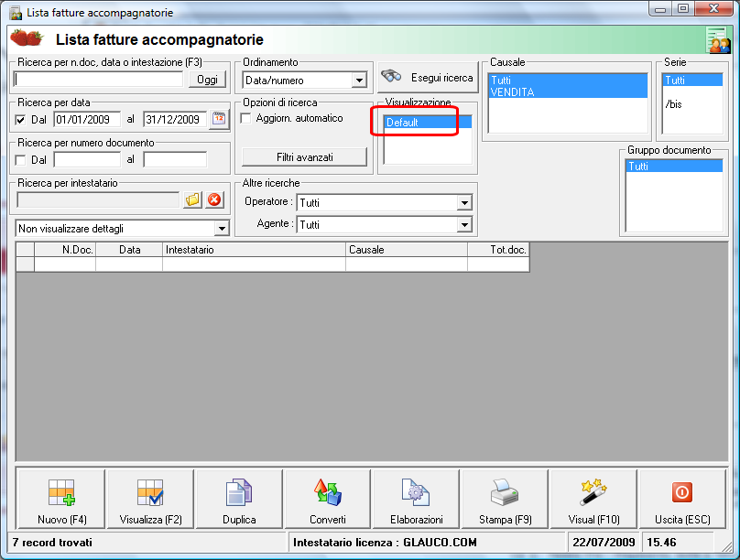Viewport: 740px width, 560px height.
Task: Click the Duplica duplicate button
Action: [x=239, y=500]
